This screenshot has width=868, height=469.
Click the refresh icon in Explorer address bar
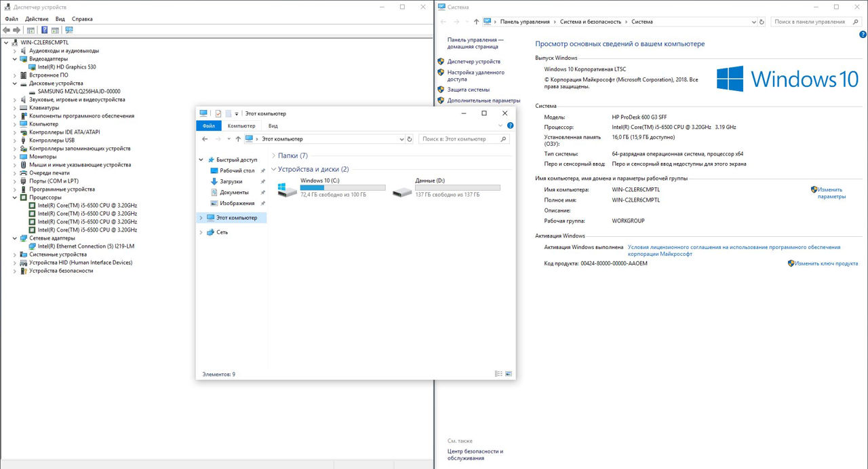(x=409, y=139)
